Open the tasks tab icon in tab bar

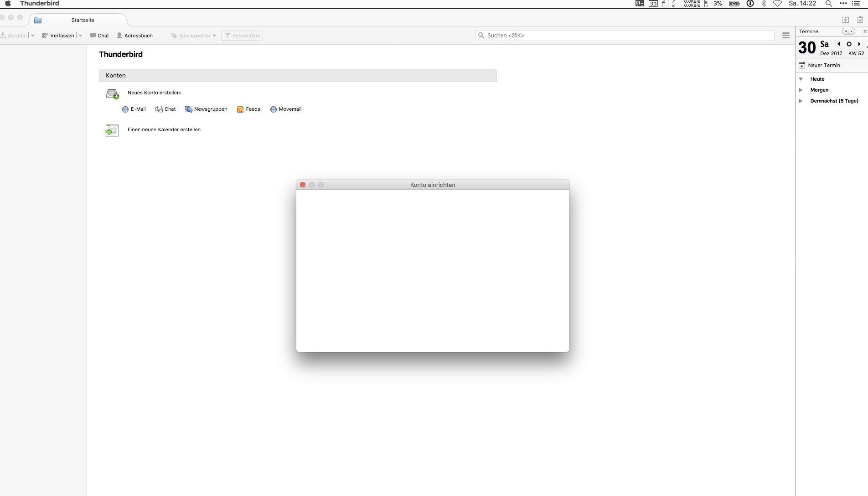click(x=860, y=20)
